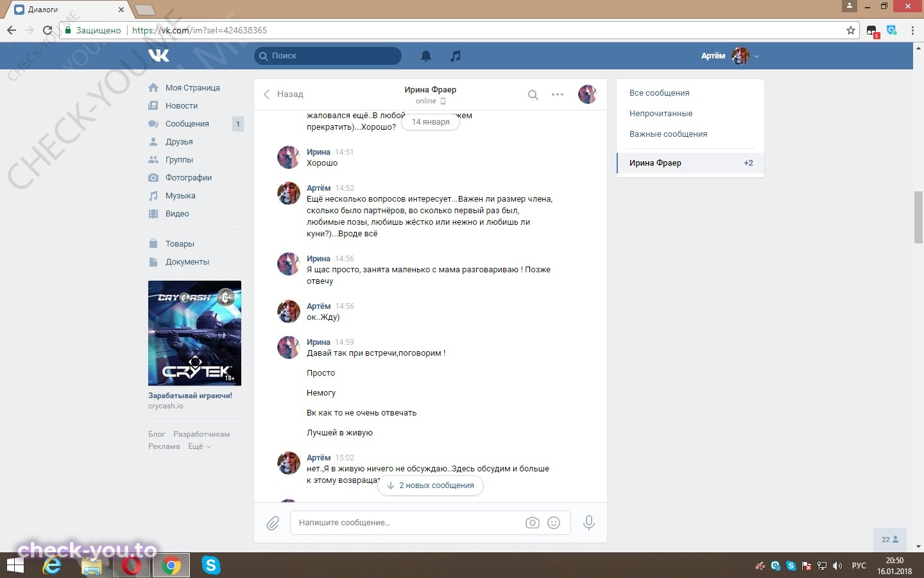924x578 pixels.
Task: Select Важные сообщения filter
Action: pos(668,134)
